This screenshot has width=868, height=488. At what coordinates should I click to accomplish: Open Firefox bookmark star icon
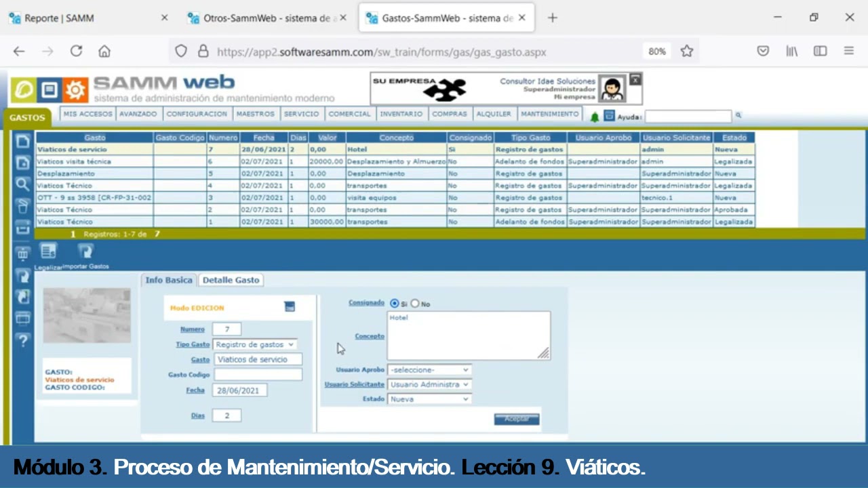pyautogui.click(x=687, y=51)
